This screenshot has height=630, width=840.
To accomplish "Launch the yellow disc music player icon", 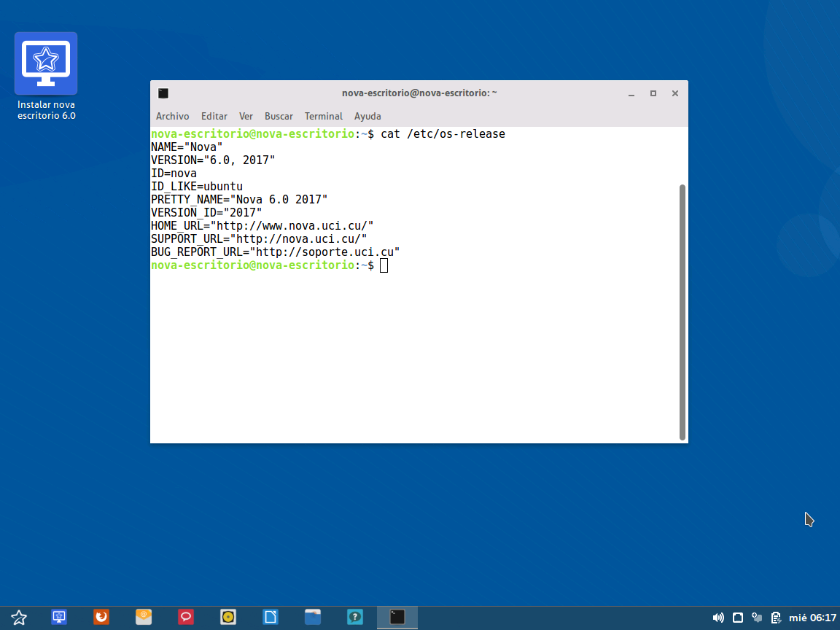I will pyautogui.click(x=228, y=617).
